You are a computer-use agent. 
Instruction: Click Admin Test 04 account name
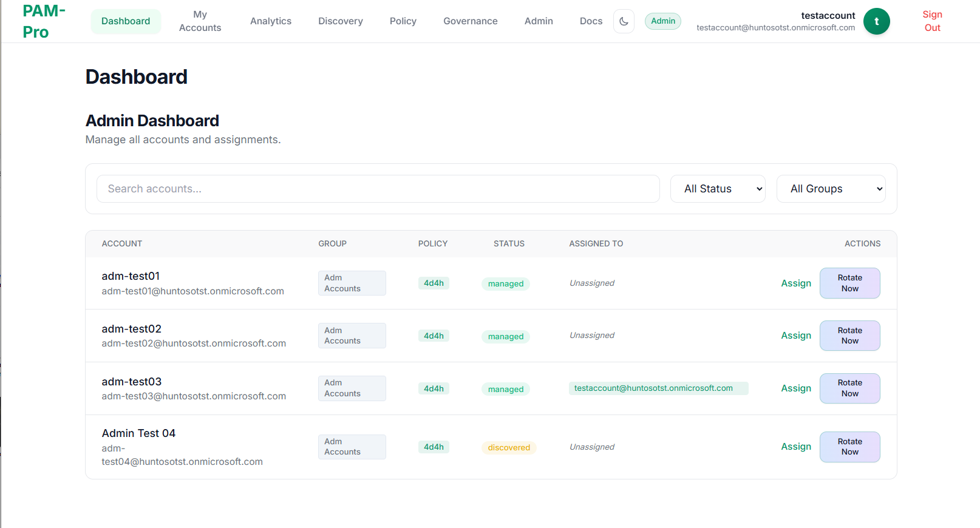pos(138,433)
